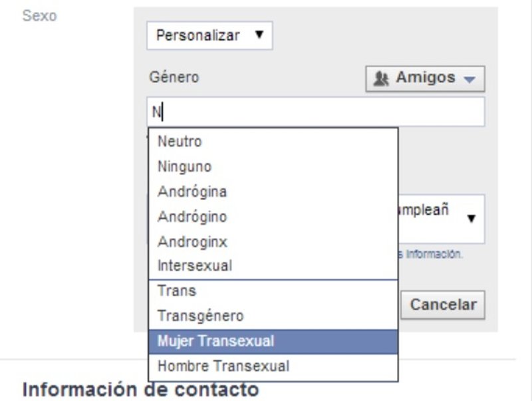Viewport: 532px width, 401px height.
Task: Pick Andrógina from the list
Action: (x=192, y=192)
